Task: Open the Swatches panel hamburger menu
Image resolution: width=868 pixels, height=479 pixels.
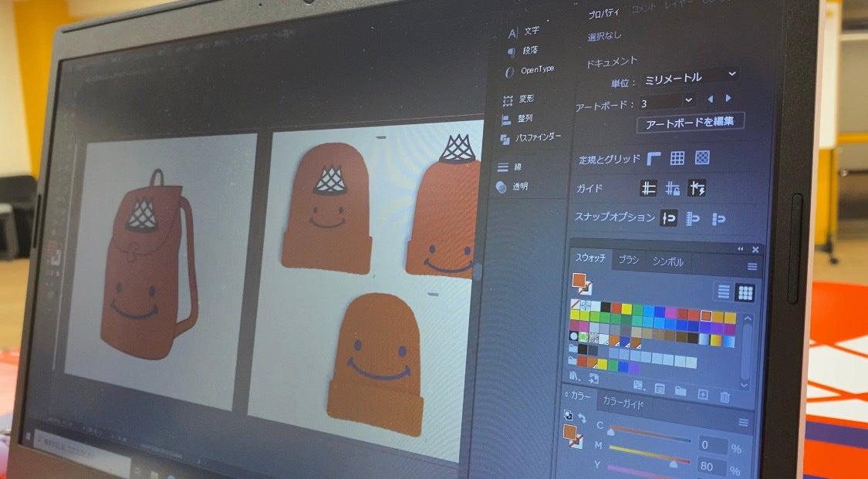Action: coord(751,266)
